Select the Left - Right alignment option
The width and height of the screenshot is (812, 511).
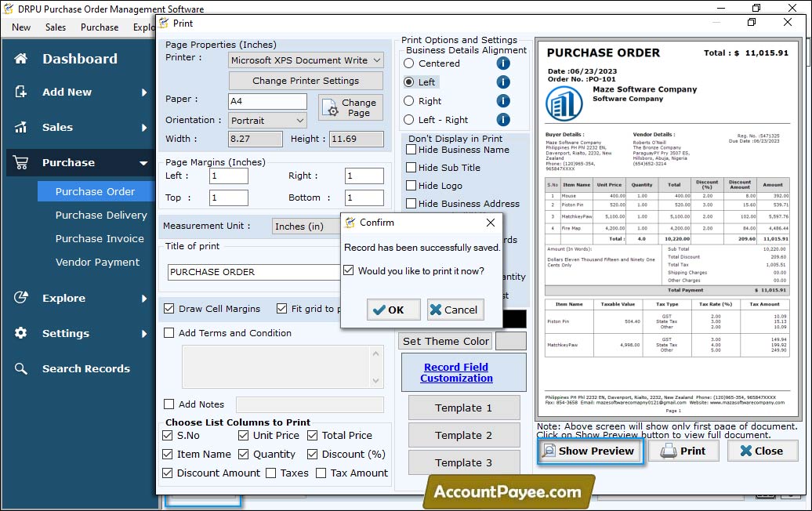pos(408,120)
